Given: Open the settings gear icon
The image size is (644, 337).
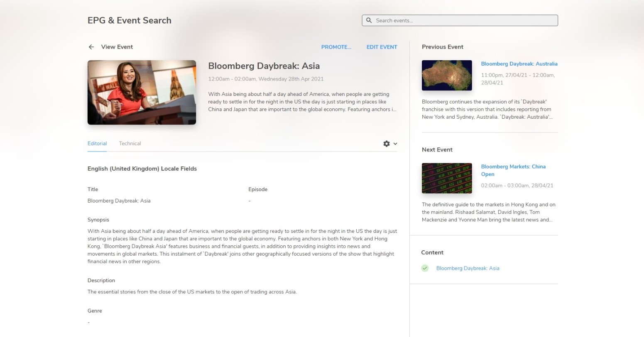Looking at the screenshot, I should (387, 144).
